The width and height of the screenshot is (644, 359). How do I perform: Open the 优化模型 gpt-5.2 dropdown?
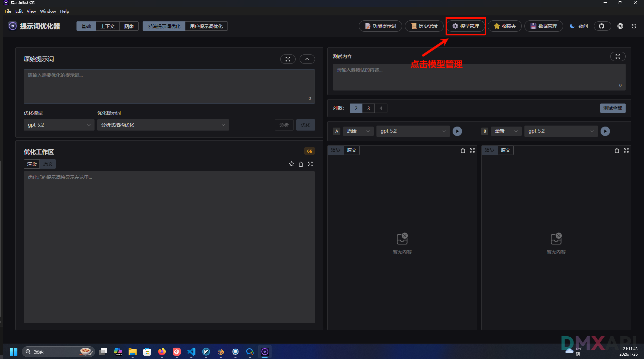click(59, 125)
